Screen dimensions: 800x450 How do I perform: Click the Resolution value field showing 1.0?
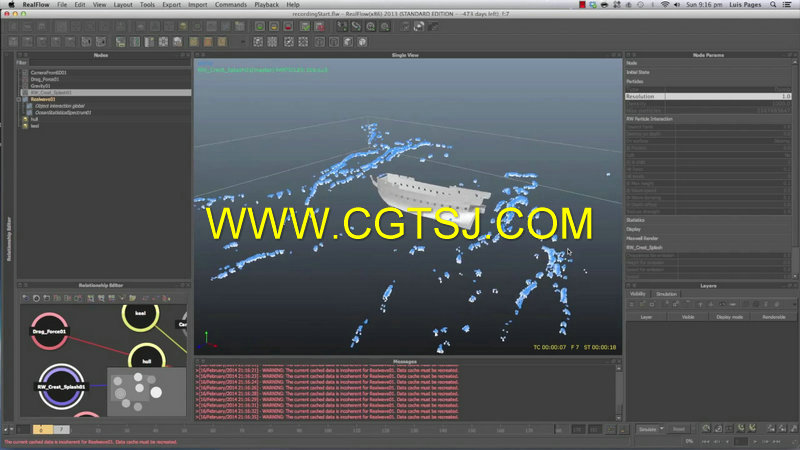(728, 96)
